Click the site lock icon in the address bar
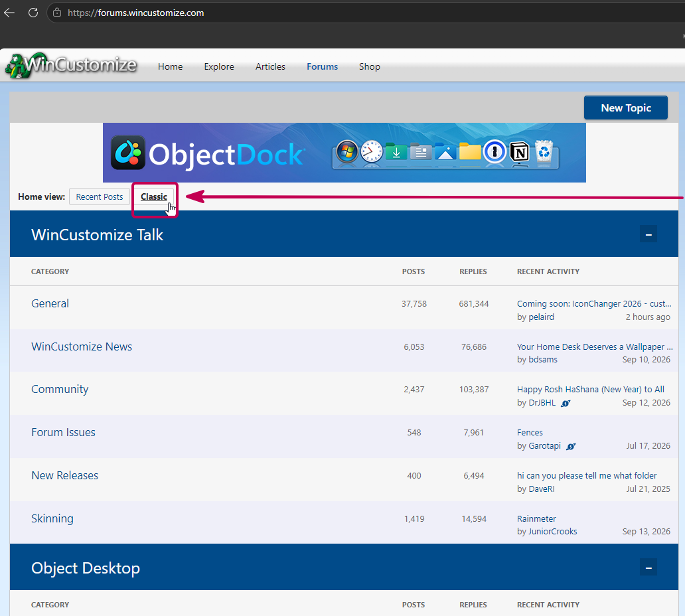The image size is (685, 616). 57,13
